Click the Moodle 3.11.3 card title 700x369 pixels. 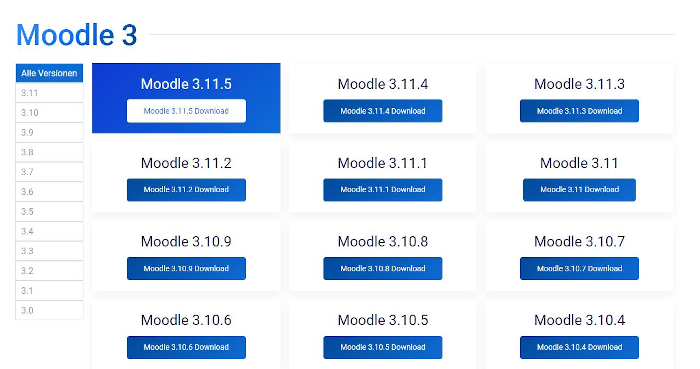click(579, 84)
